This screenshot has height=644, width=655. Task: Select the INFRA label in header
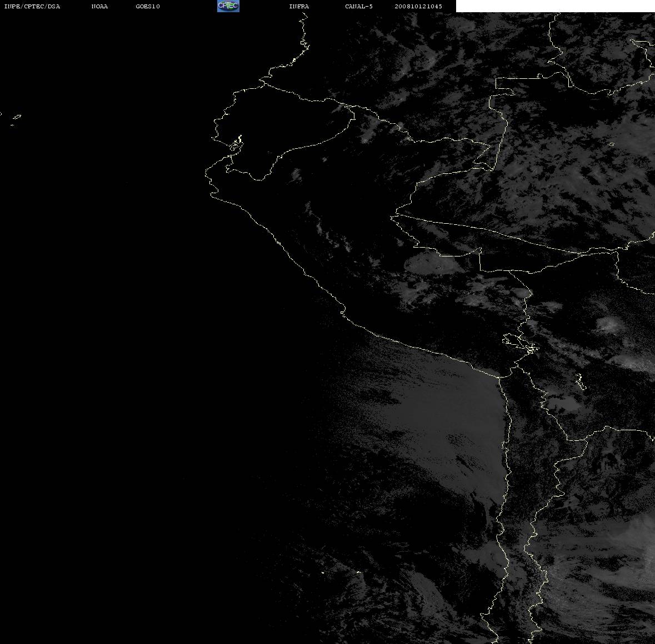pyautogui.click(x=299, y=6)
